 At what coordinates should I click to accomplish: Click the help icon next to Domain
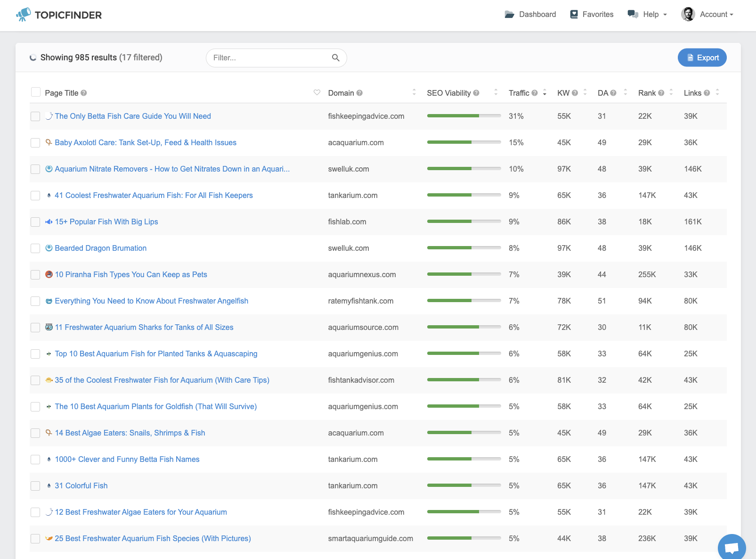(359, 93)
